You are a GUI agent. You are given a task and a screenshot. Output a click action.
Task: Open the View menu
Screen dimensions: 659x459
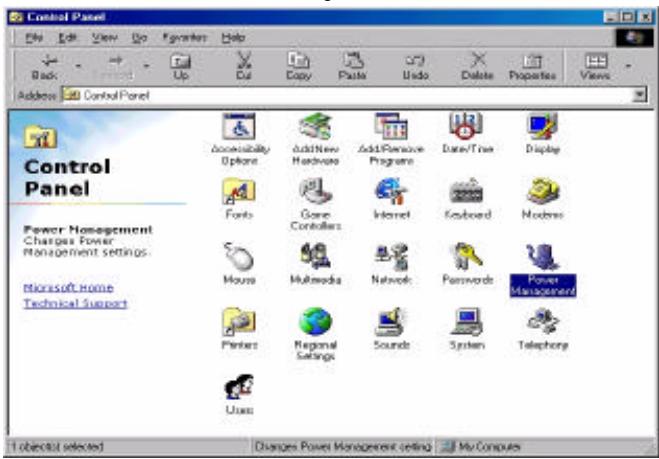pyautogui.click(x=104, y=38)
